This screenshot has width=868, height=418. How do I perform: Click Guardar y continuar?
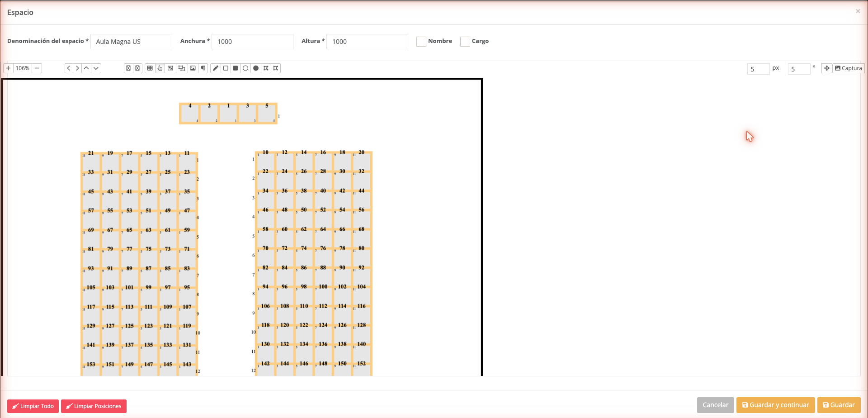coord(776,405)
